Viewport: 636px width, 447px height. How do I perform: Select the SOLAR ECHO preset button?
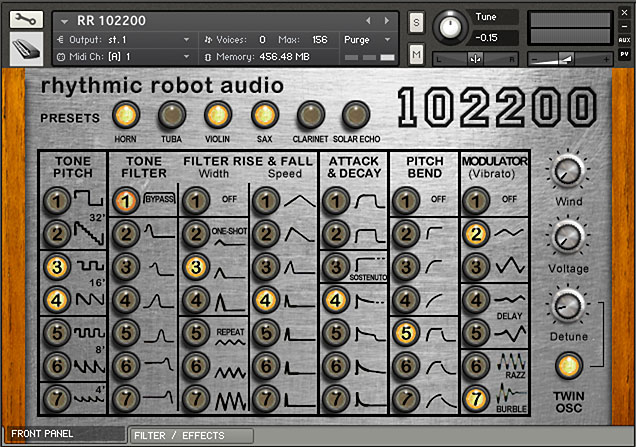356,115
